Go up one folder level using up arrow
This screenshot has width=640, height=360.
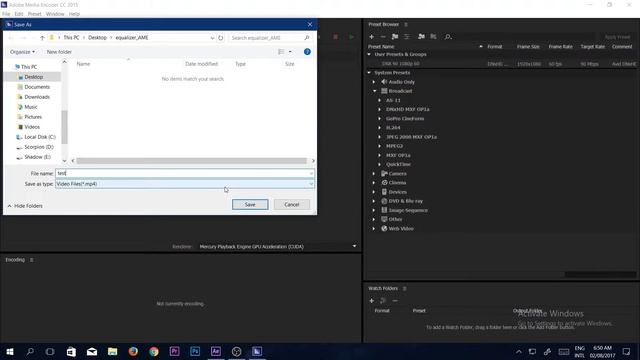pos(42,38)
